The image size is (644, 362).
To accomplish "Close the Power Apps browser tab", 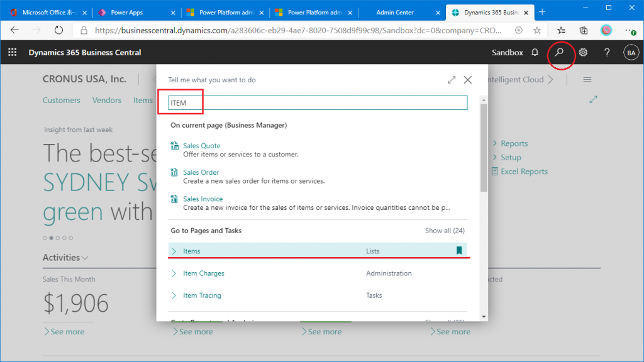I will (173, 13).
